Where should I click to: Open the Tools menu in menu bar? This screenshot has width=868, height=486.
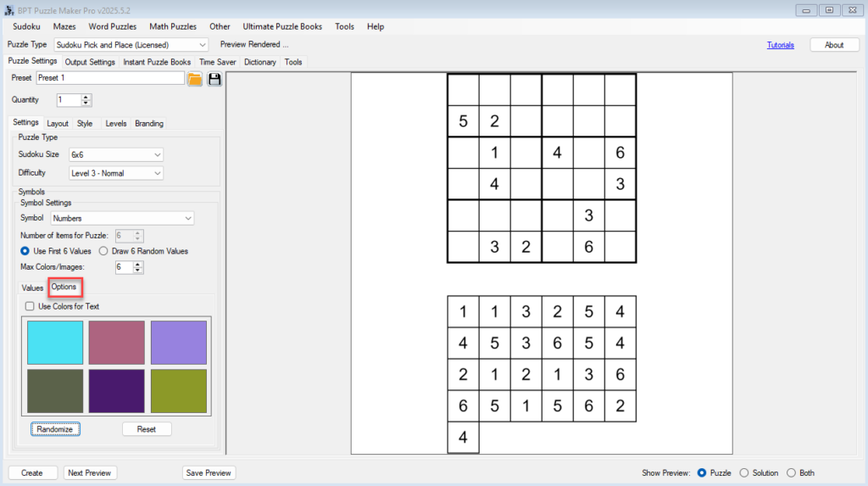(344, 26)
